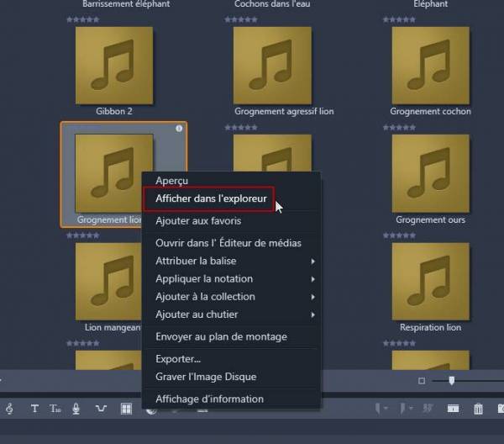Image resolution: width=504 pixels, height=444 pixels.
Task: Open ScoreFitter treble clef tool
Action: tap(9, 410)
